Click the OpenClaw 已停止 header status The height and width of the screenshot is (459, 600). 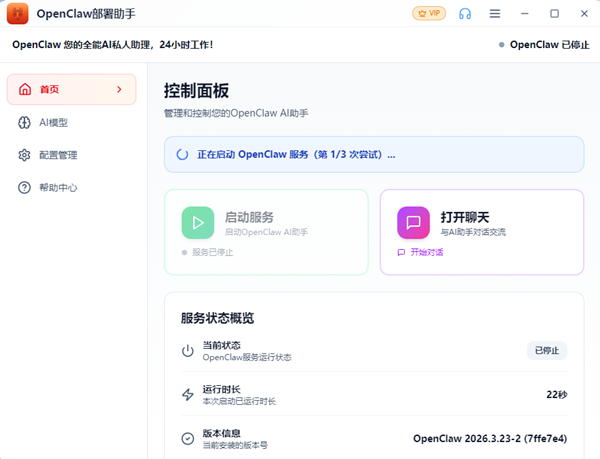549,45
